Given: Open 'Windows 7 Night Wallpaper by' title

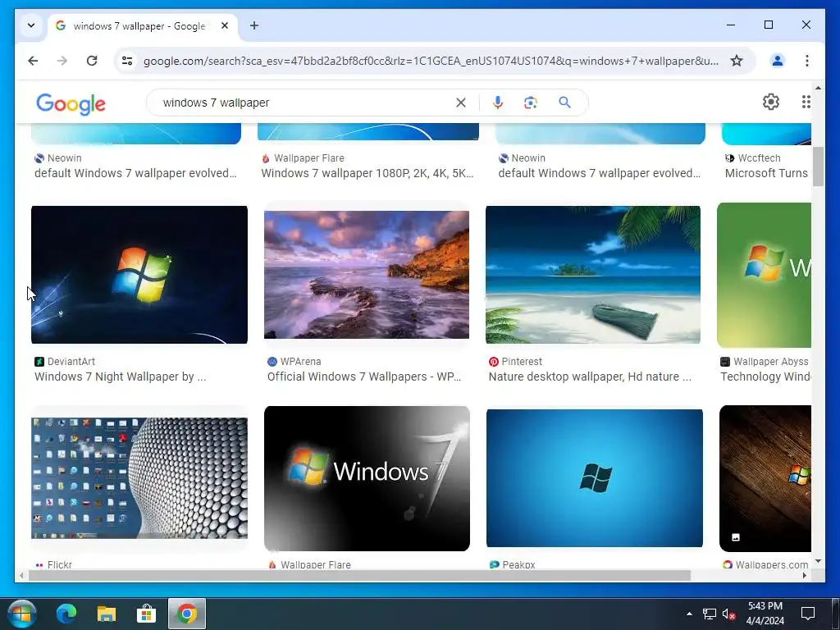Looking at the screenshot, I should [x=120, y=377].
